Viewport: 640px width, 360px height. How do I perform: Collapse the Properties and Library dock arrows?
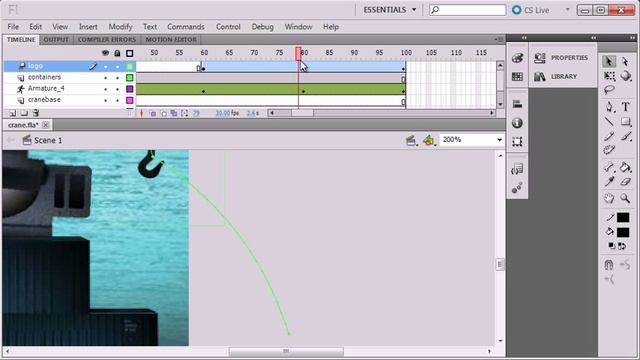pyautogui.click(x=593, y=38)
